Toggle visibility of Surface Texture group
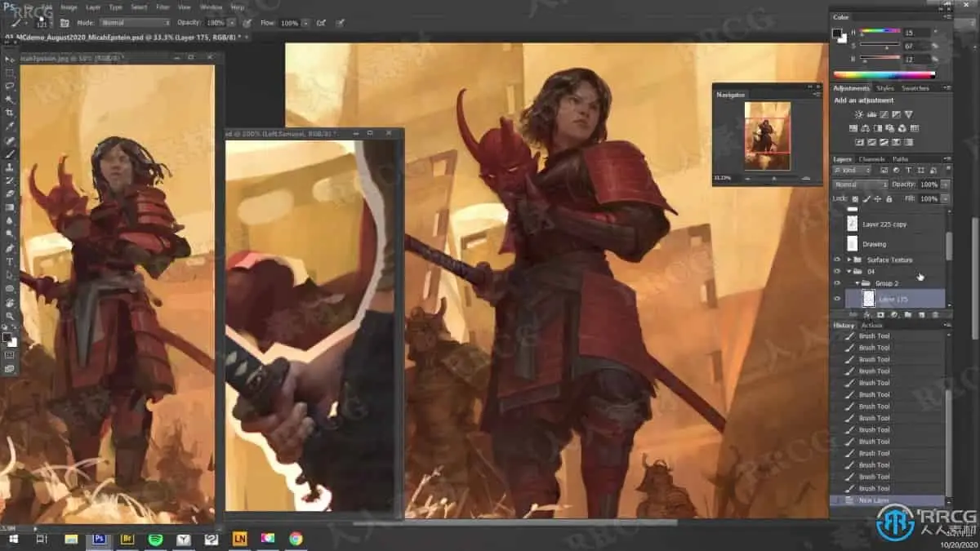This screenshot has height=551, width=980. point(836,260)
